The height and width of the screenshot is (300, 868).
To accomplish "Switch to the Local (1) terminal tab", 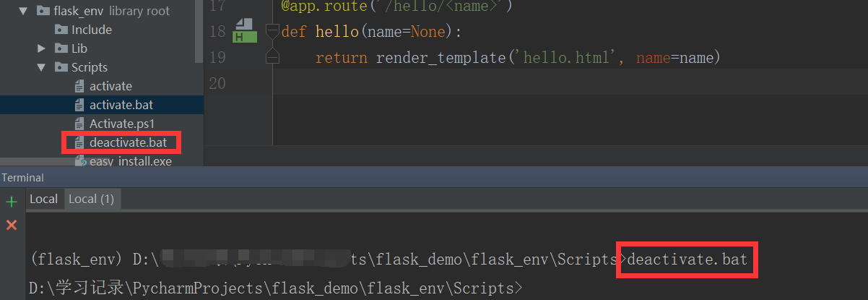I will [91, 199].
